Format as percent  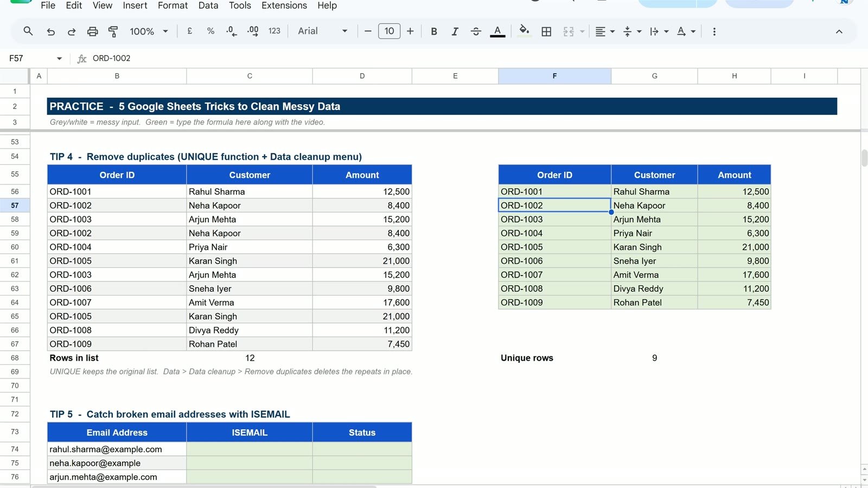point(210,31)
